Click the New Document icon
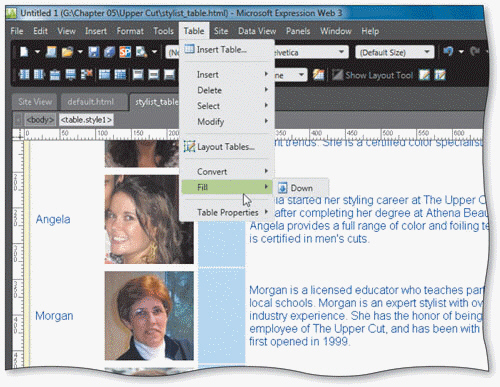500x387 pixels. tap(24, 52)
